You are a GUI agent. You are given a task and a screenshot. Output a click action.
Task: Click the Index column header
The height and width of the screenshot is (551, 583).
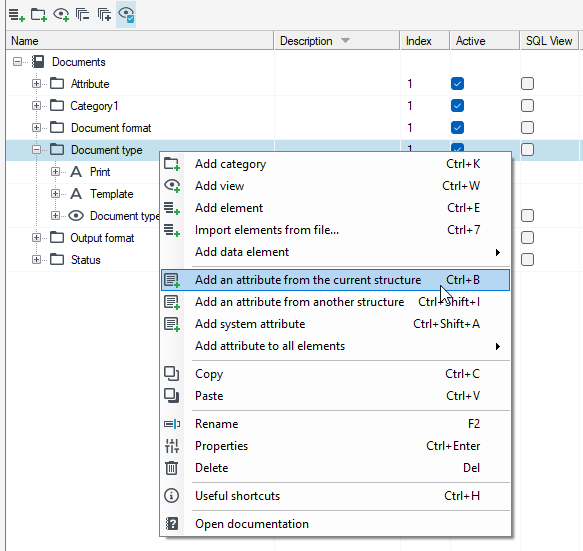pyautogui.click(x=425, y=41)
